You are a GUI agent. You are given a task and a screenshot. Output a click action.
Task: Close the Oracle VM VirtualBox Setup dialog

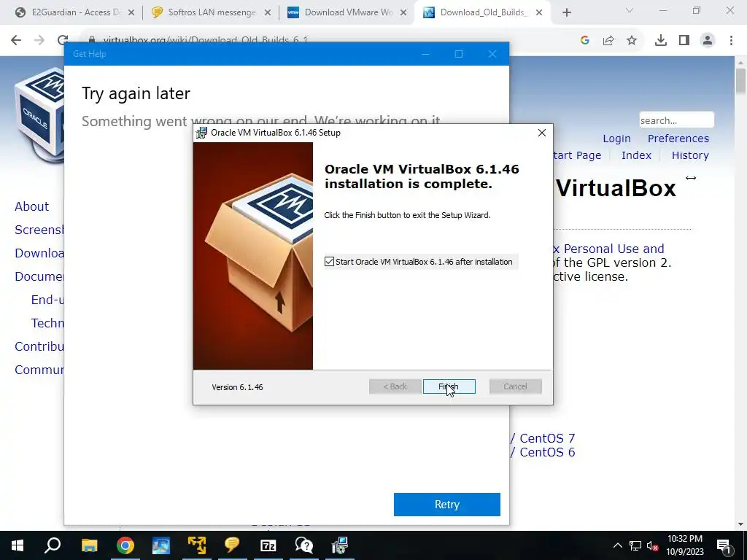coord(542,133)
